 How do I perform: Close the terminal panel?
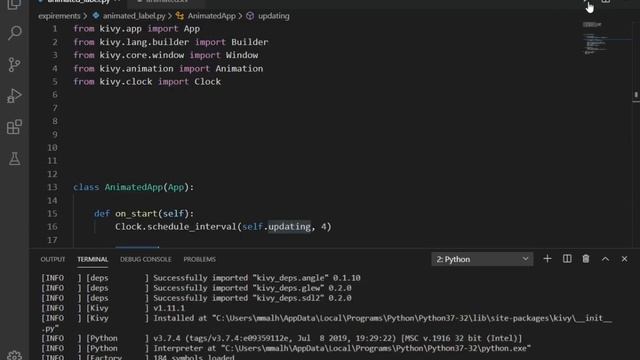coord(624,259)
